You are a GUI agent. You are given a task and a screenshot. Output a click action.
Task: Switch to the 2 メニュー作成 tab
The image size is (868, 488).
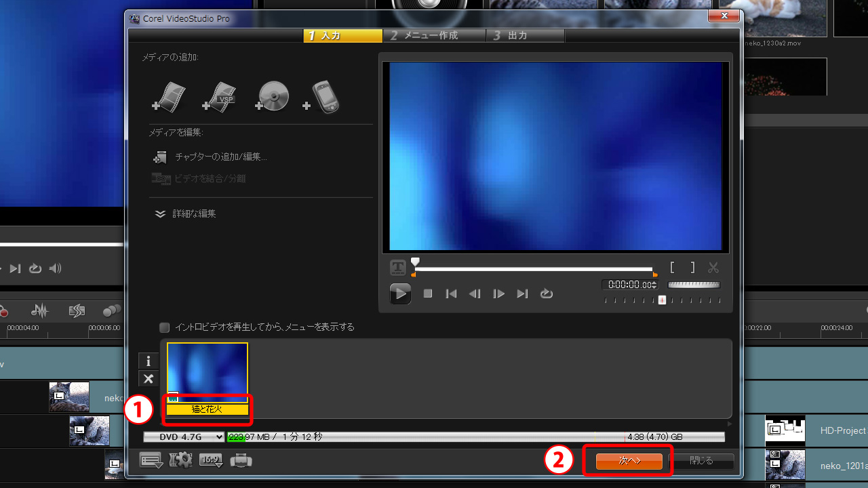coord(433,35)
